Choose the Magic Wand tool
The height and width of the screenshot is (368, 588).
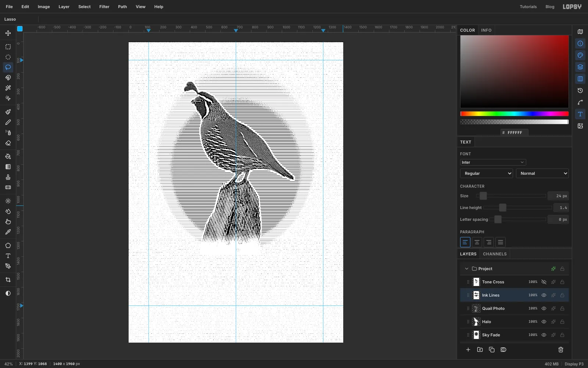8,88
